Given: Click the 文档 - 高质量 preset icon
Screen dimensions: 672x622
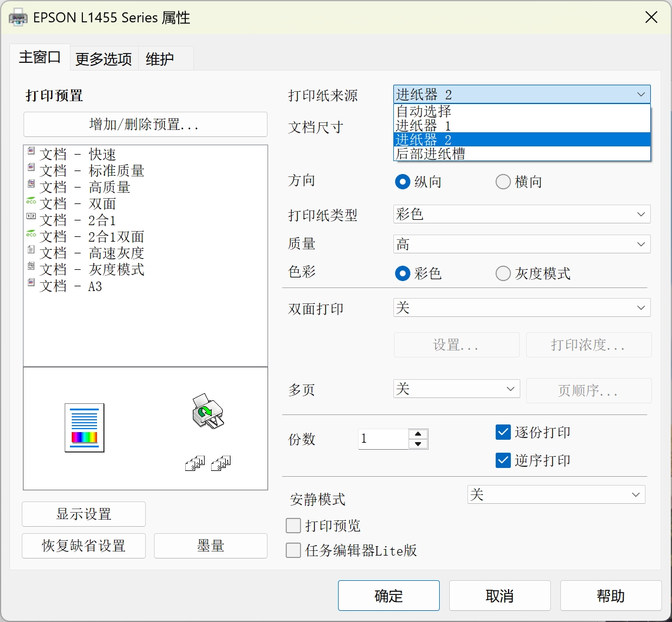Looking at the screenshot, I should (x=31, y=184).
